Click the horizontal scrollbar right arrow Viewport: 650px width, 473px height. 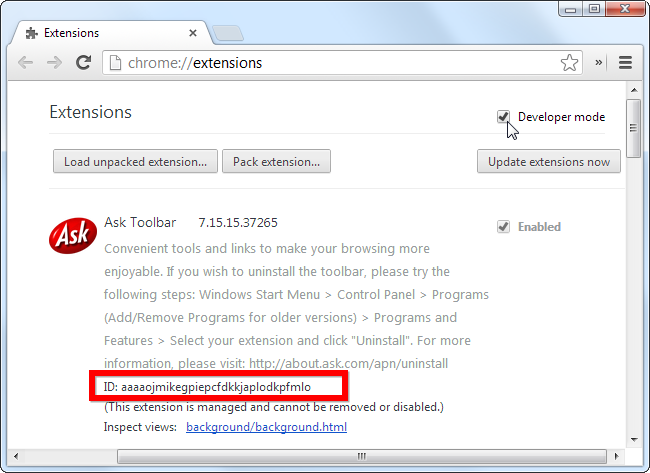pyautogui.click(x=616, y=456)
